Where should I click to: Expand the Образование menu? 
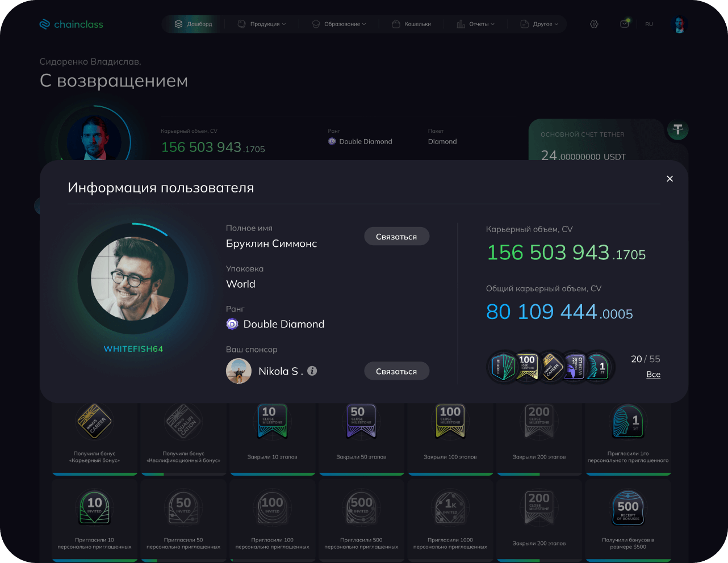pos(339,24)
